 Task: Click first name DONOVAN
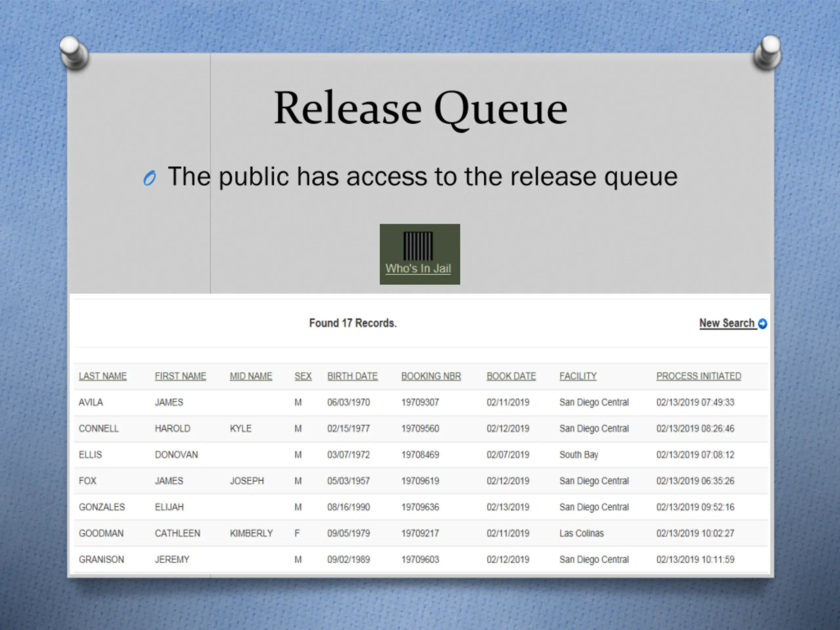click(x=176, y=455)
